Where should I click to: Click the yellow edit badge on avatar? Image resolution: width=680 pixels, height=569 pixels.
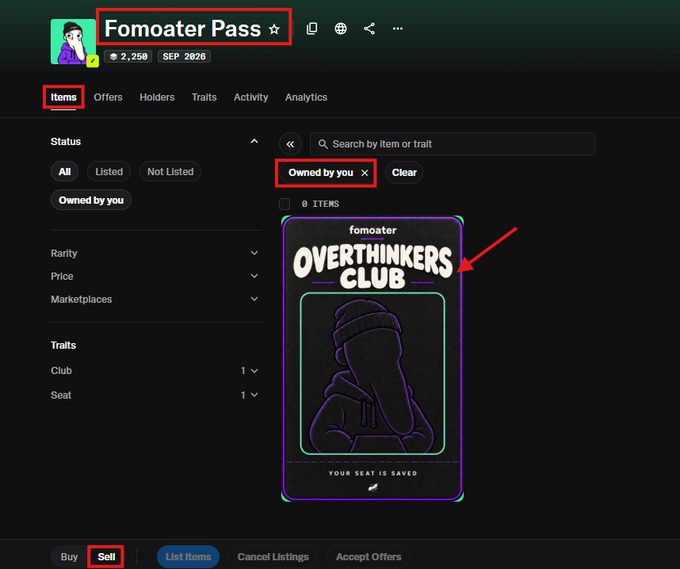(x=92, y=61)
